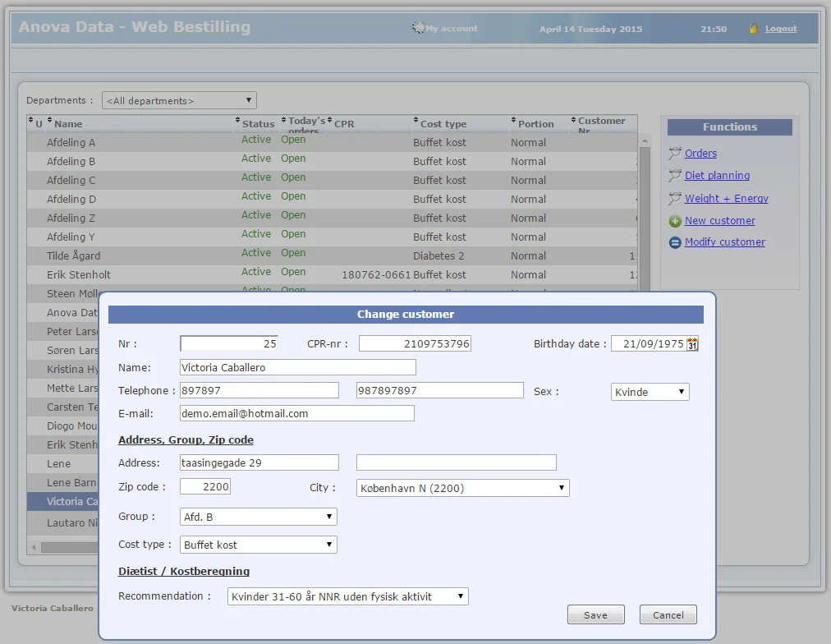831x644 pixels.
Task: Click into the E-mail input field
Action: click(x=296, y=414)
